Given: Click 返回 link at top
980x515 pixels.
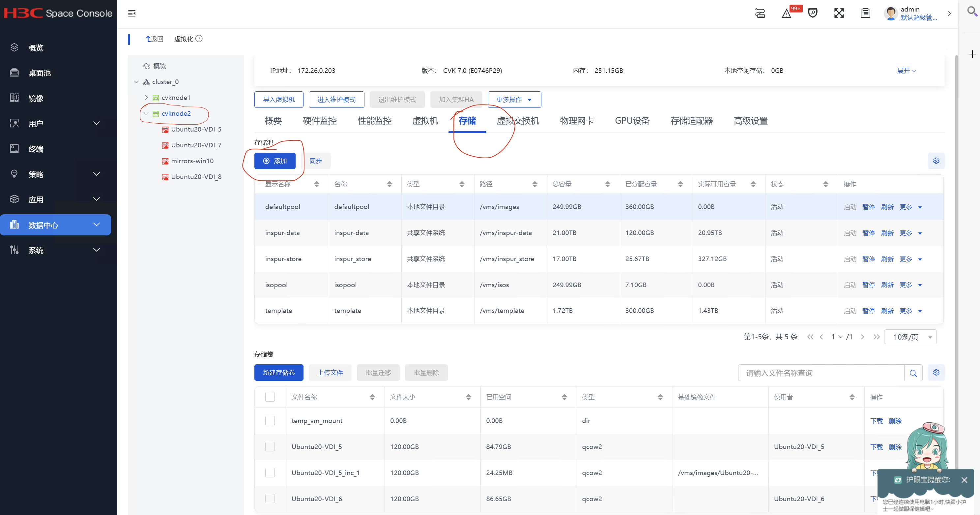Looking at the screenshot, I should [x=155, y=39].
